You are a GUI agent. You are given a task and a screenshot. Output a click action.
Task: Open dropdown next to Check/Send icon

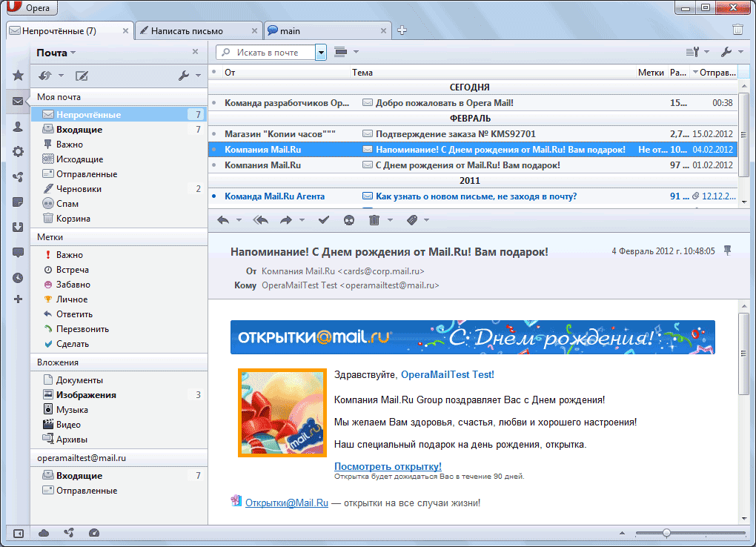point(62,76)
